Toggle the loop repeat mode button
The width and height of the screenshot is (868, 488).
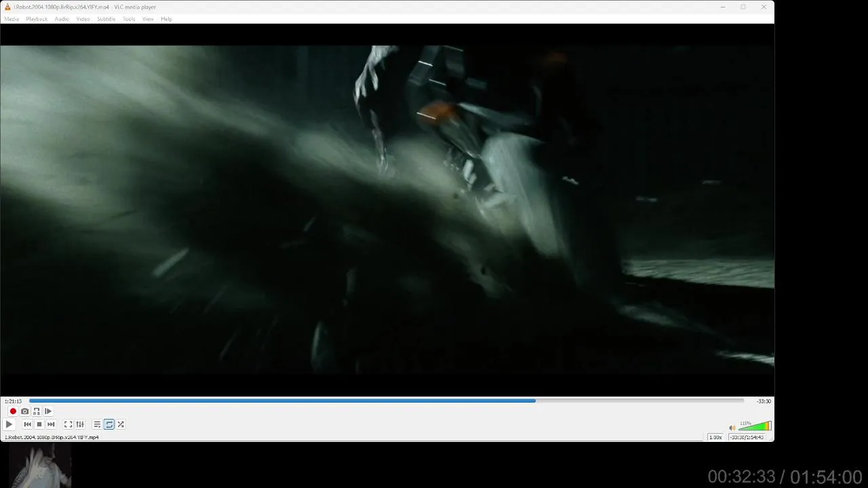pyautogui.click(x=109, y=424)
